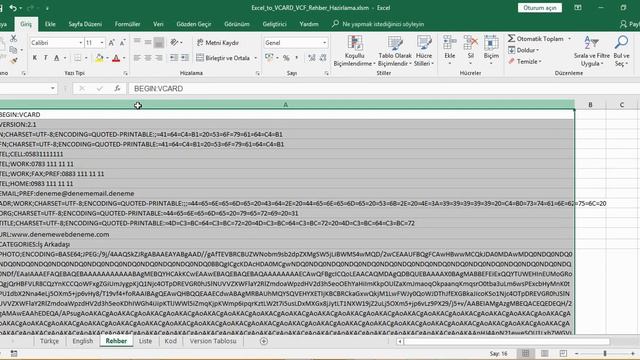This screenshot has width=640, height=360.
Task: Apply the percent style icon
Action: [286, 58]
